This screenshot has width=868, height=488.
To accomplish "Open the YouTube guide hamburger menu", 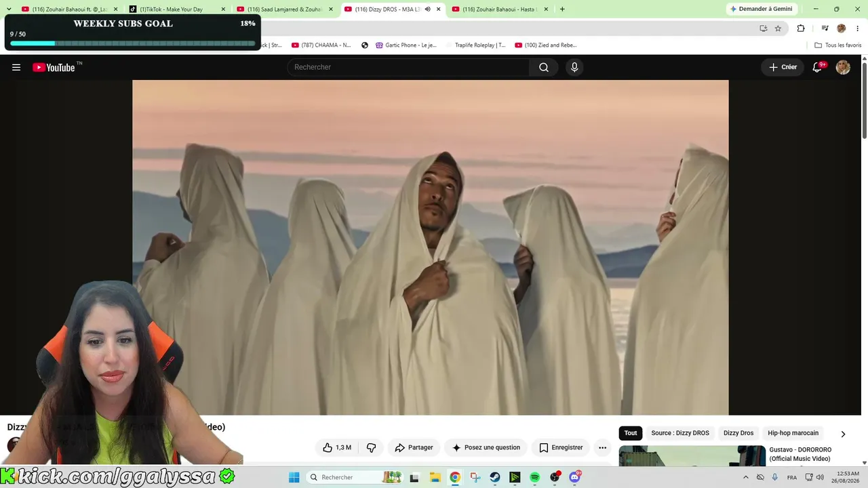I will click(16, 67).
